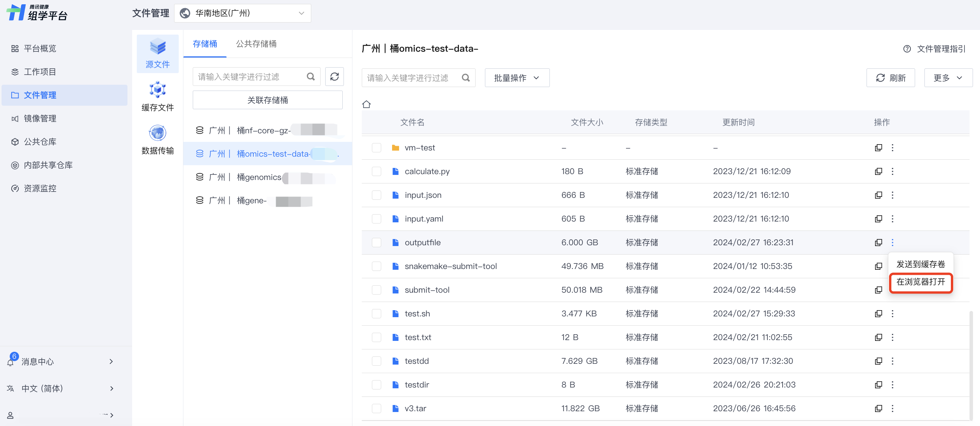Screen dimensions: 980x426
Task: Check the checkbox for input.json
Action: (376, 195)
